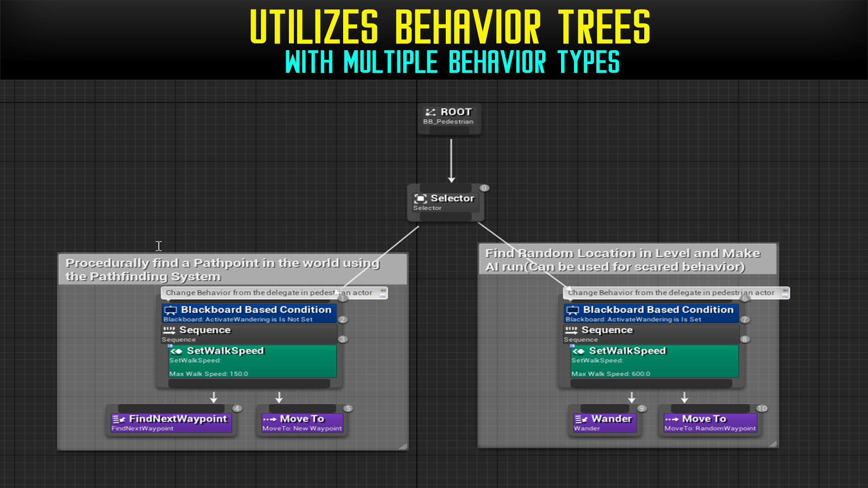Select Blackboard condition 'ActivateWandering is Is Set'
The width and height of the screenshot is (868, 488).
point(651,314)
